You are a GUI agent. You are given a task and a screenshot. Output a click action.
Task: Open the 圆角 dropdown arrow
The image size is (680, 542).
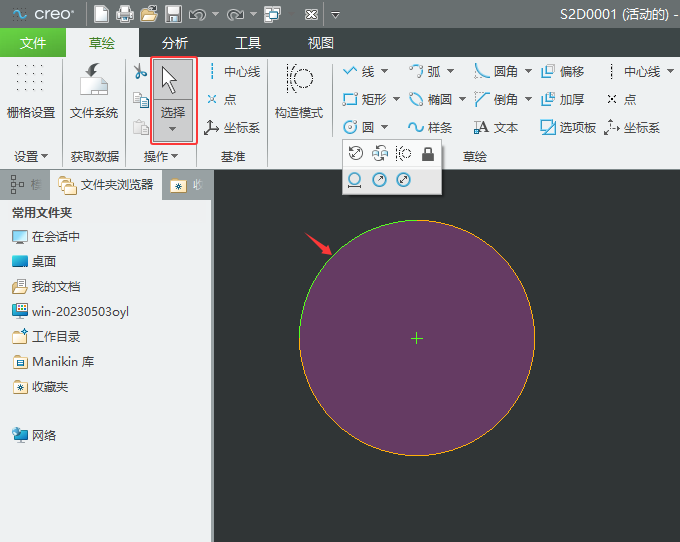[528, 71]
